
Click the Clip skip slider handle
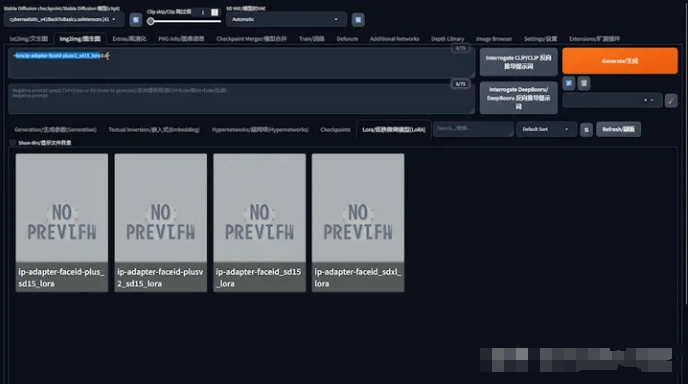150,21
